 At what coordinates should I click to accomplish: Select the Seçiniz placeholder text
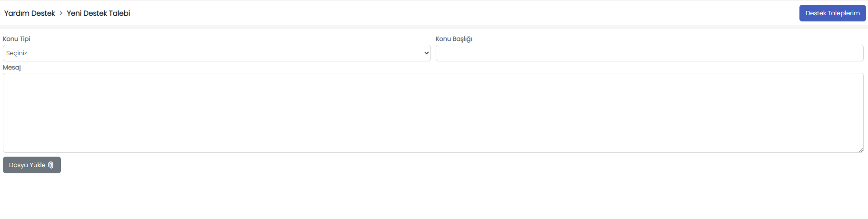point(17,53)
